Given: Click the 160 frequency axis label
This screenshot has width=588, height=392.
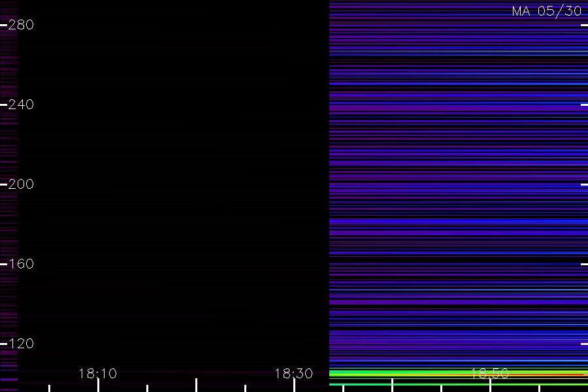Looking at the screenshot, I should [x=21, y=264].
